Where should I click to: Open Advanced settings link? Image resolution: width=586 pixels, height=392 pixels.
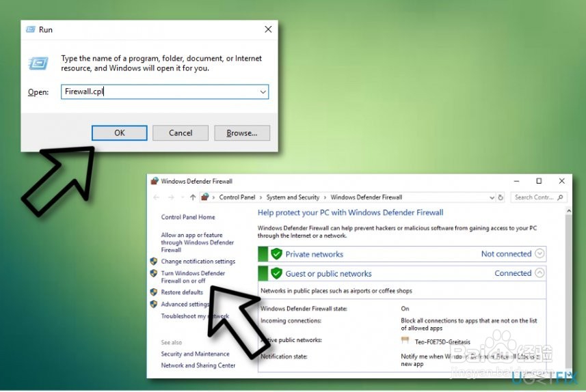pos(185,305)
